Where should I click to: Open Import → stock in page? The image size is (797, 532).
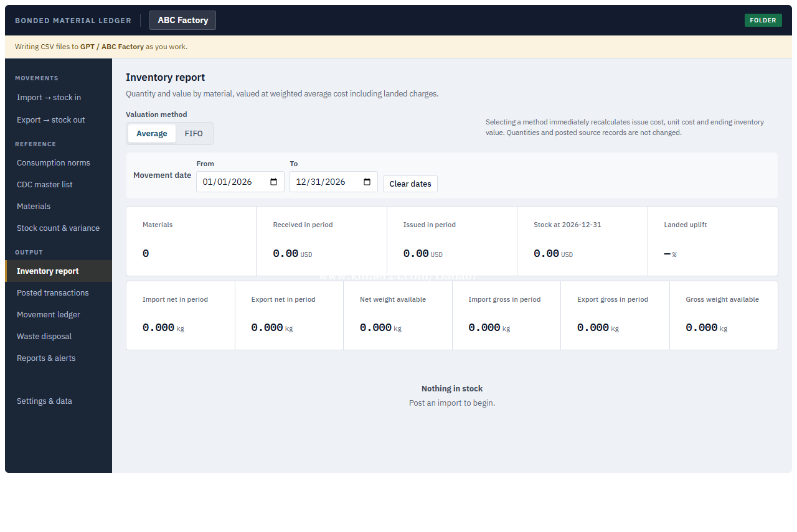(59, 98)
